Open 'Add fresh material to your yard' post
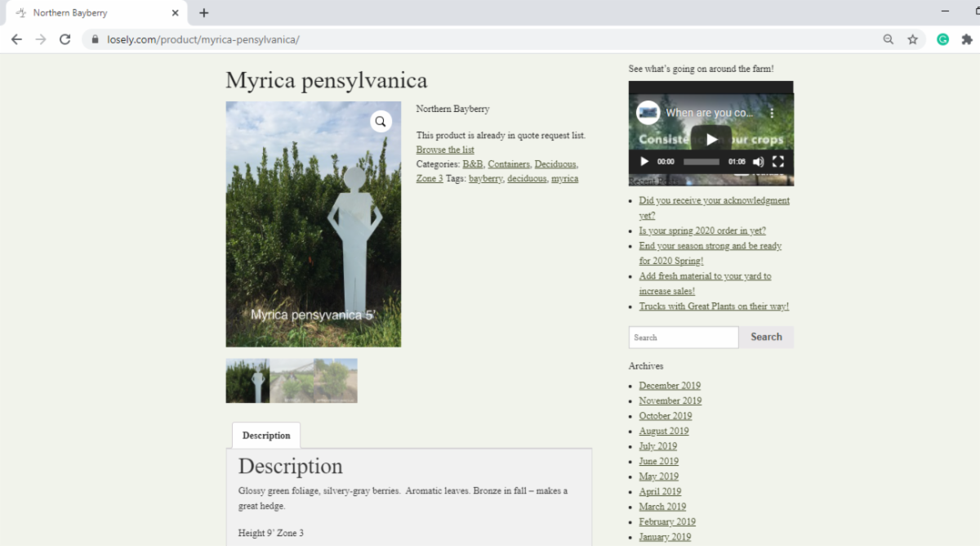Screen dimensions: 980x546 (x=705, y=284)
